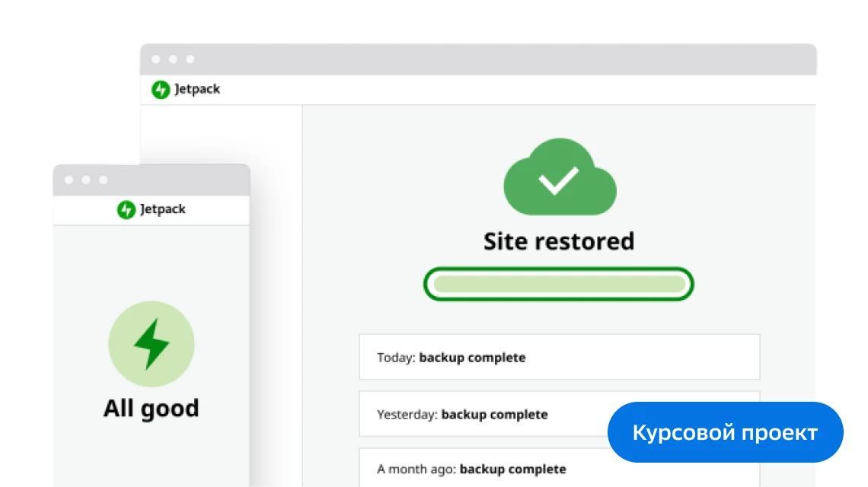868x487 pixels.
Task: Click first window dot of large window
Action: click(156, 59)
